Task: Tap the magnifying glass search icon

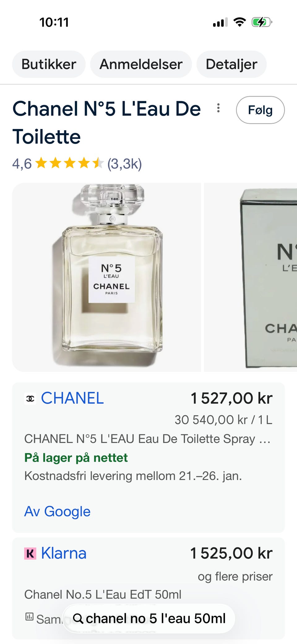Action: [78, 619]
